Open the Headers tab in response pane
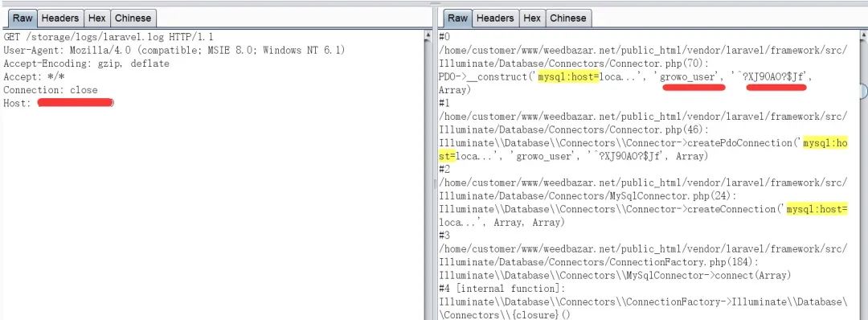This screenshot has height=320, width=868. pyautogui.click(x=495, y=18)
